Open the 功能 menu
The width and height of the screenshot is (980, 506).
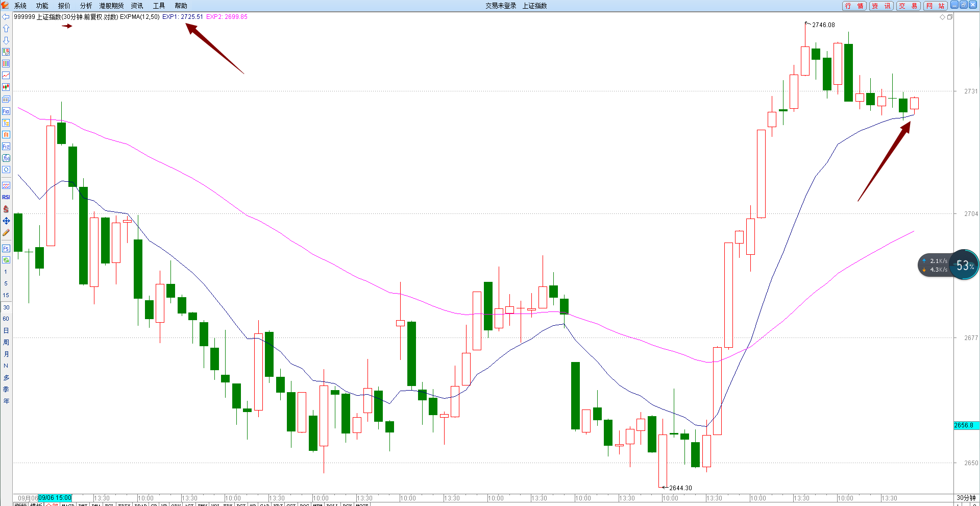tap(42, 6)
